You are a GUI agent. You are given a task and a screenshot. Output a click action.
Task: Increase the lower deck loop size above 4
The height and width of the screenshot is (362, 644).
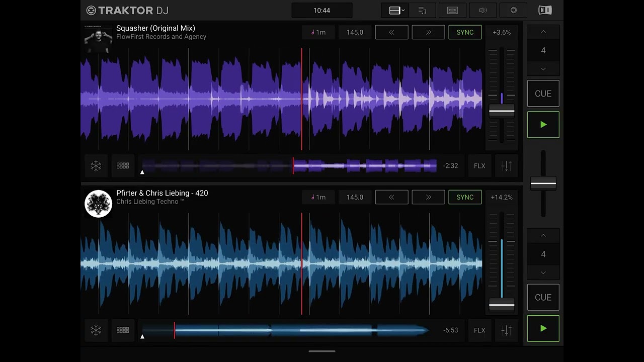click(x=543, y=235)
